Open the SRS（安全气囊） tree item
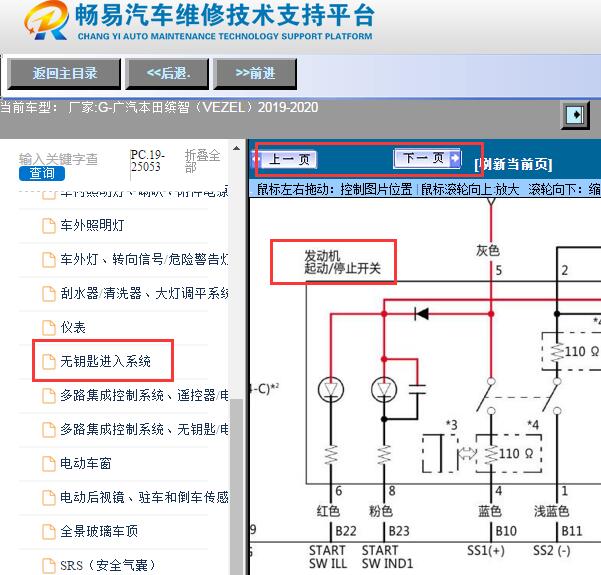Screen dimensions: 601x575 pyautogui.click(x=107, y=565)
